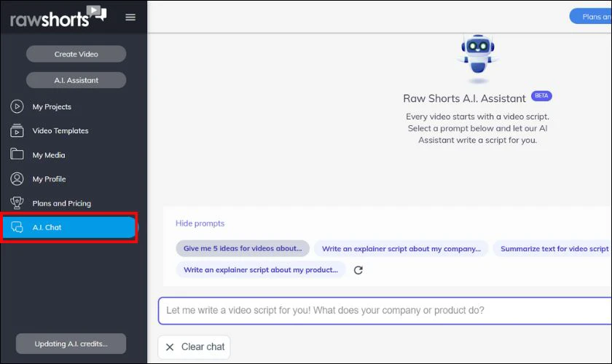Viewport: 612px width, 364px height.
Task: Click the Plans button at top right
Action: [591, 17]
